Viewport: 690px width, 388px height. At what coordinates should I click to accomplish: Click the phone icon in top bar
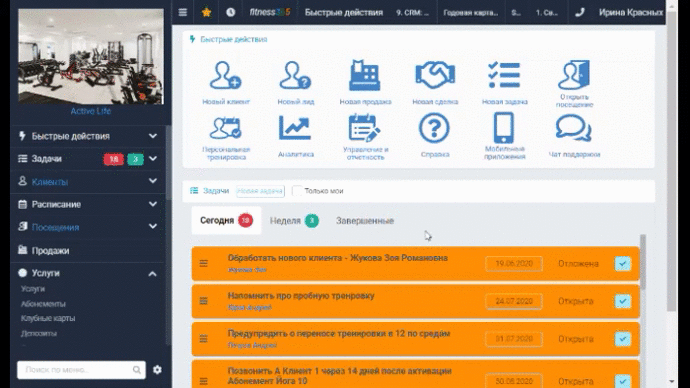[x=580, y=12]
